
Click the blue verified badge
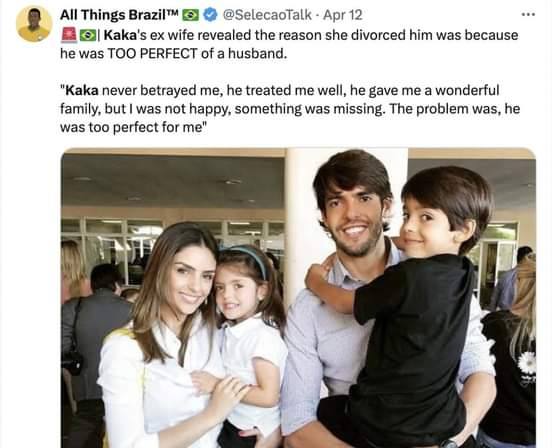[x=211, y=15]
